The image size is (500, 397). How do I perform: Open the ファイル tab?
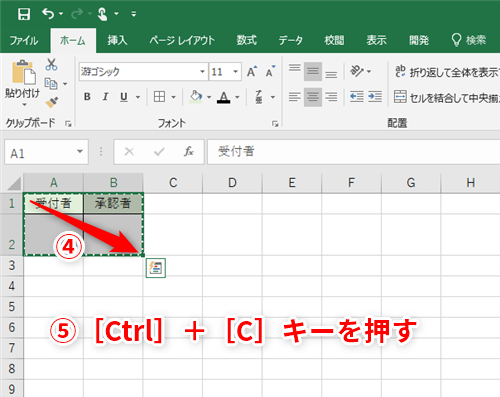point(24,40)
